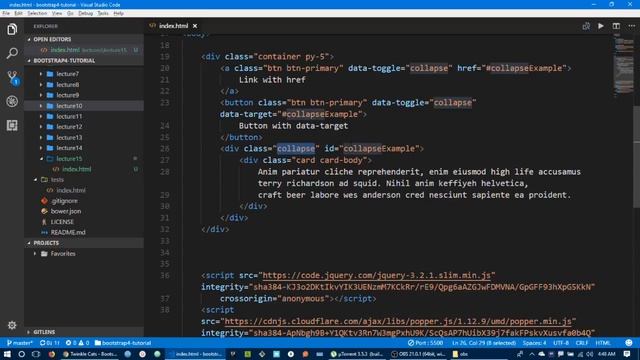
Task: Open the editor More Actions ellipsis
Action: (631, 26)
